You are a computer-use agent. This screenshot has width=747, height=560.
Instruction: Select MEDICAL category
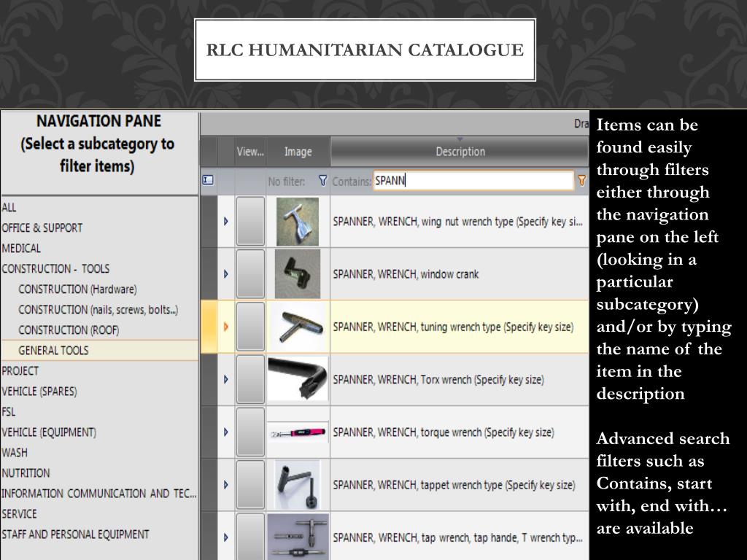[21, 249]
